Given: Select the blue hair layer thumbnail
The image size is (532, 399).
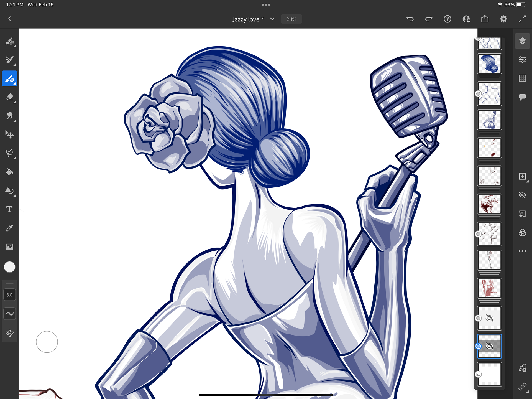Looking at the screenshot, I should [489, 64].
